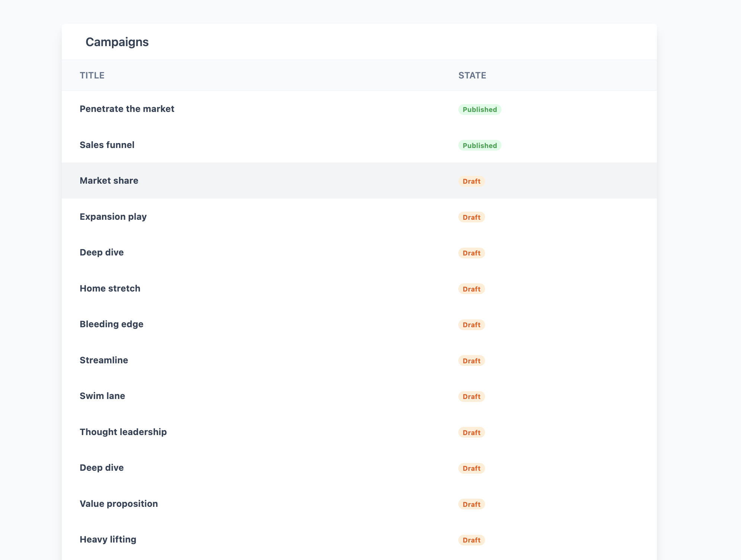Select the Heavy lifting campaign

pyautogui.click(x=108, y=540)
